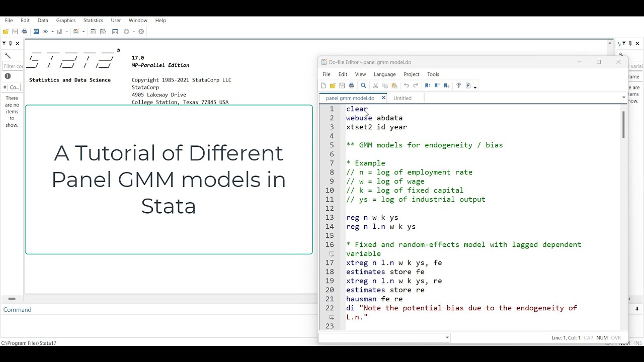The height and width of the screenshot is (362, 644).
Task: Print icon in Do-file Editor toolbar
Action: click(352, 86)
